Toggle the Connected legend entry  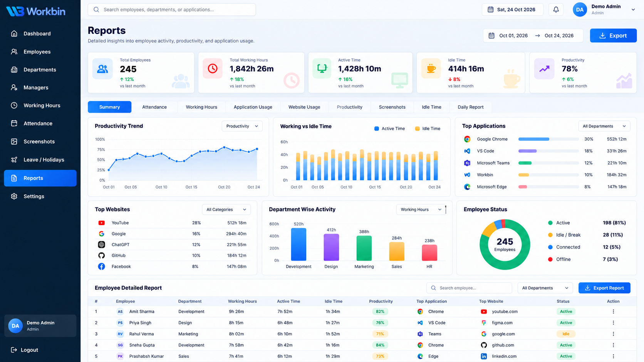(x=564, y=247)
